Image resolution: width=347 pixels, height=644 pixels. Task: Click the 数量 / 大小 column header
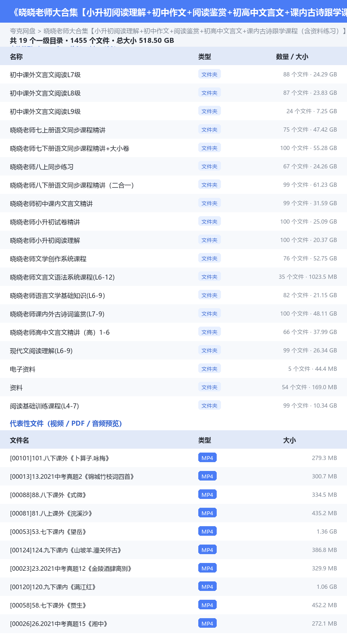[292, 57]
